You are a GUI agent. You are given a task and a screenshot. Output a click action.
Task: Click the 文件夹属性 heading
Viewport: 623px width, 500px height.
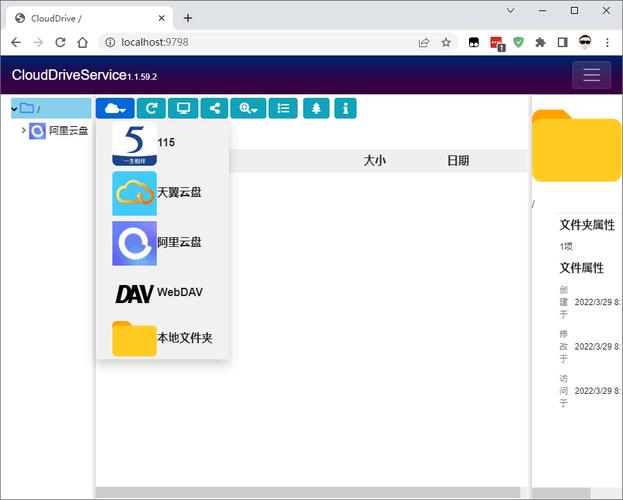point(587,225)
